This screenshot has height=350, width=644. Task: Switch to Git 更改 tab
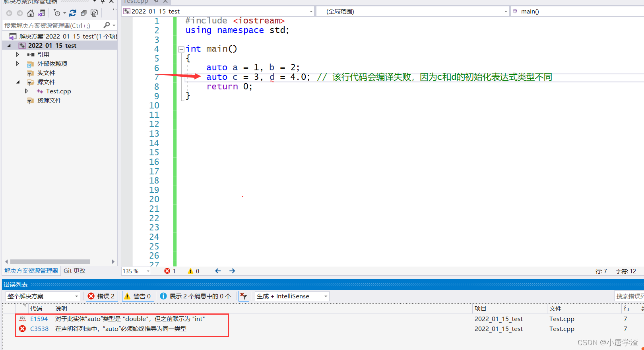[x=74, y=271]
